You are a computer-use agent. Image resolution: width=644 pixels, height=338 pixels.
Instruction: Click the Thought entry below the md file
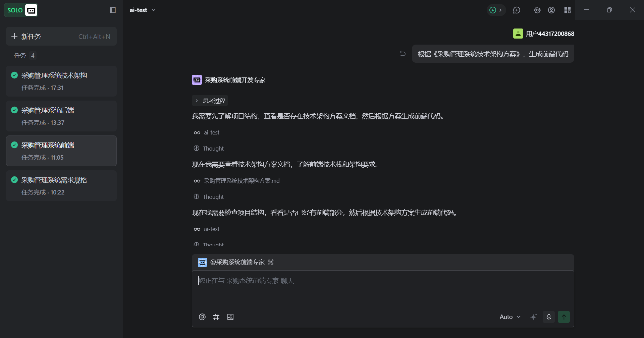pos(209,197)
